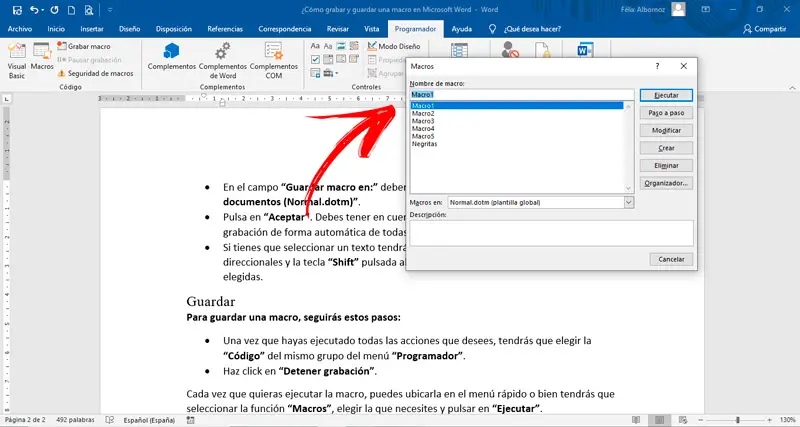
Task: Click the Paso a paso button
Action: 666,113
